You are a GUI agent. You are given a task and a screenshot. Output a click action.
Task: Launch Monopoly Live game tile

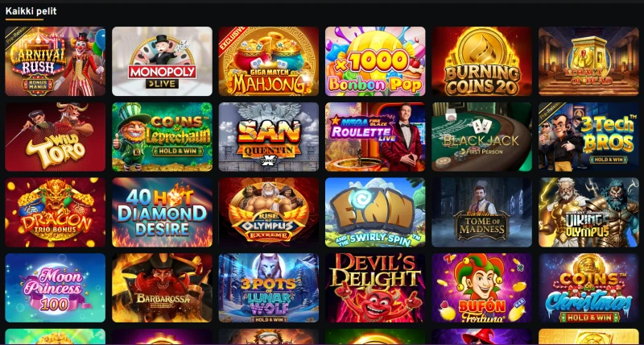162,61
